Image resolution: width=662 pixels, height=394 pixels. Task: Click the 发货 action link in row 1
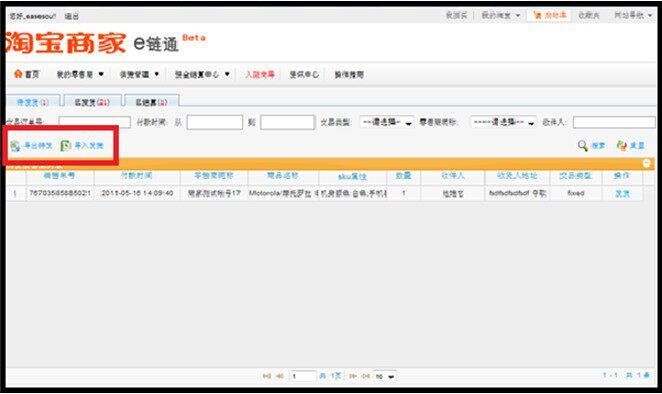coord(622,193)
